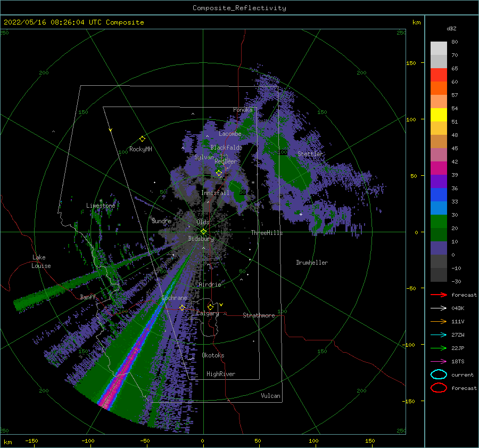Click the Lacombe city label
This screenshot has width=479, height=448.
[x=230, y=134]
